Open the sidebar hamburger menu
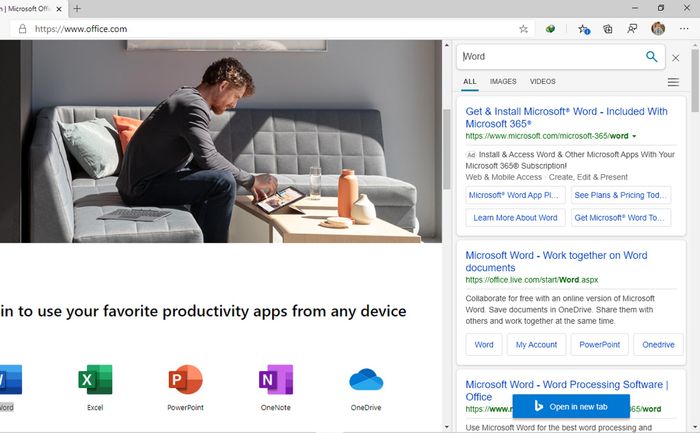700x433 pixels. pyautogui.click(x=673, y=82)
